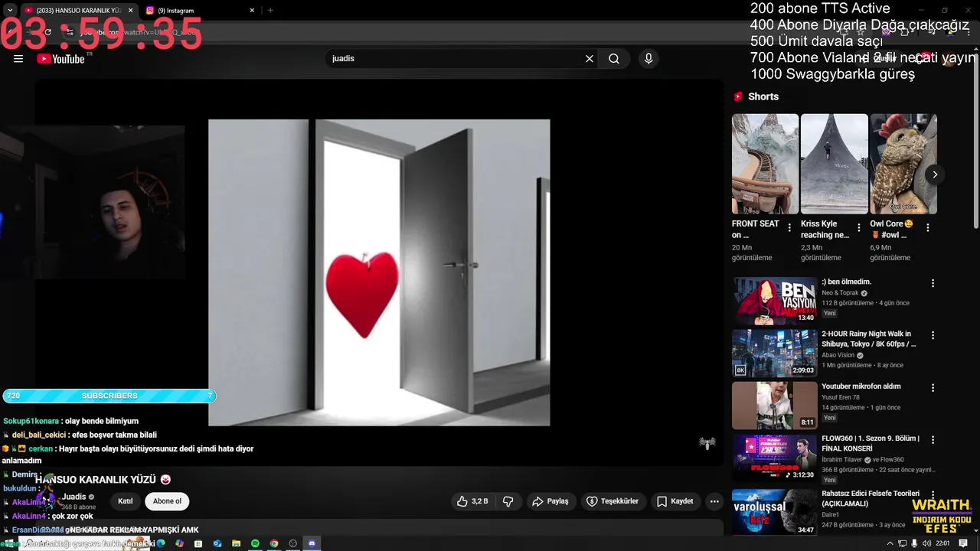This screenshot has height=551, width=980.
Task: Show next Shorts with right arrow
Action: point(934,174)
